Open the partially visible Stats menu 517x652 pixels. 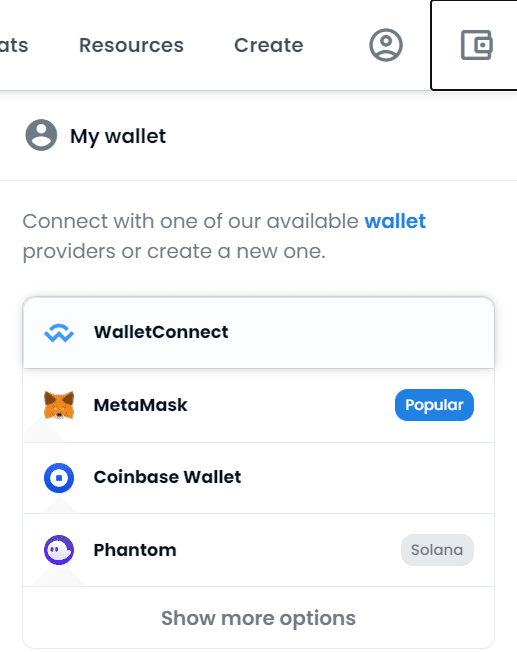click(x=14, y=45)
